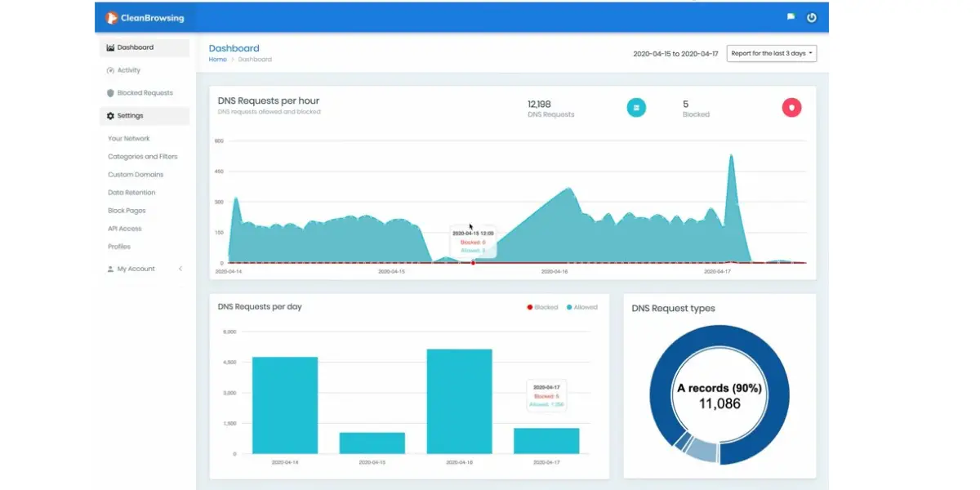Viewport: 980px width, 490px height.
Task: Click the 2020-04-16 daily bar
Action: tap(459, 401)
